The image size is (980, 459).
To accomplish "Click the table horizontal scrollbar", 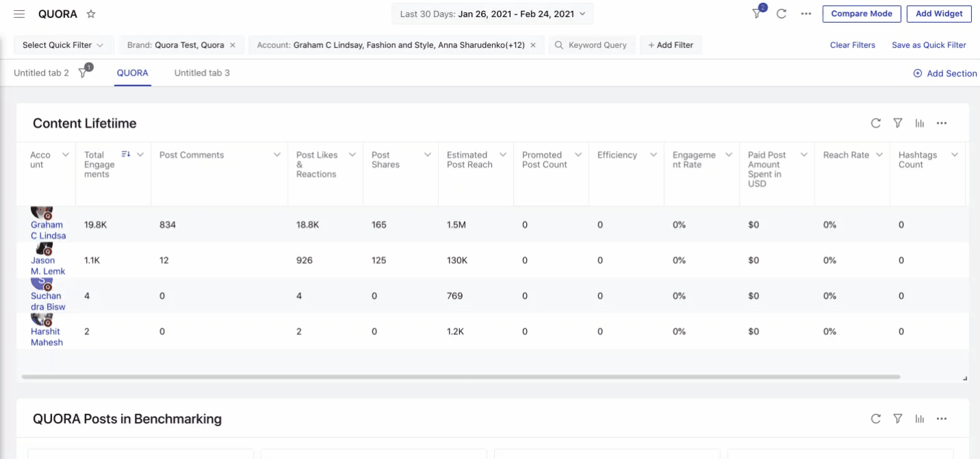I will 461,377.
